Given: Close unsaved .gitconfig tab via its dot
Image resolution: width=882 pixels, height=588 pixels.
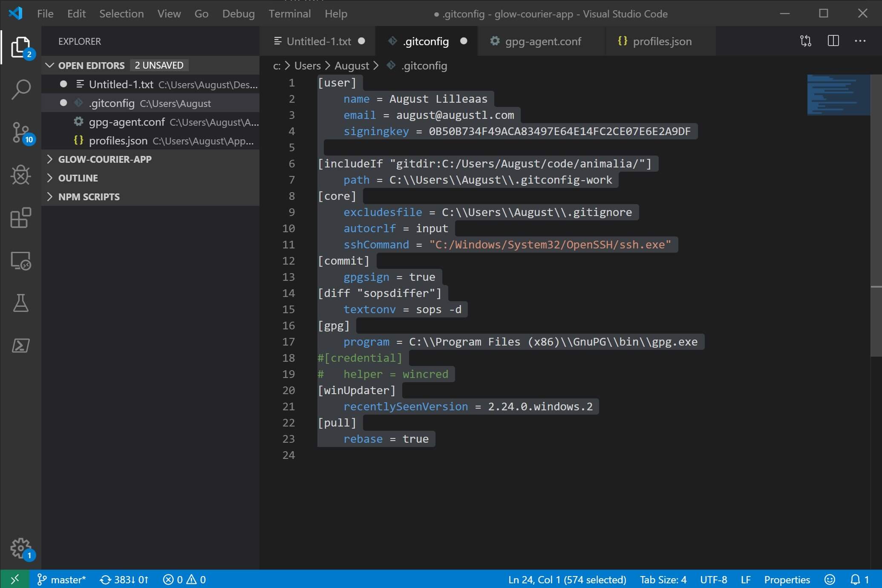Looking at the screenshot, I should point(464,41).
